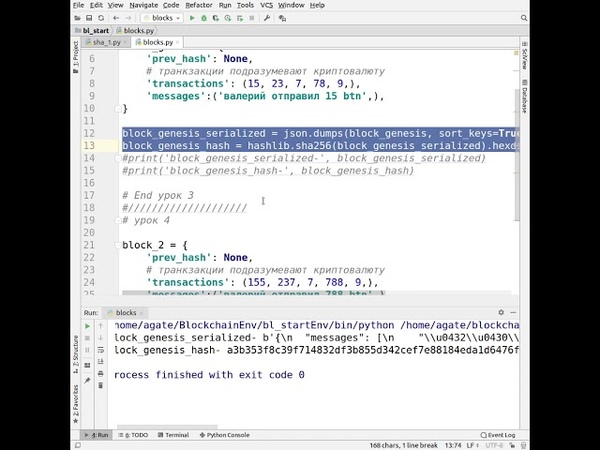Open the 'blocks' run configuration dropdown
The height and width of the screenshot is (450, 600).
pyautogui.click(x=161, y=17)
